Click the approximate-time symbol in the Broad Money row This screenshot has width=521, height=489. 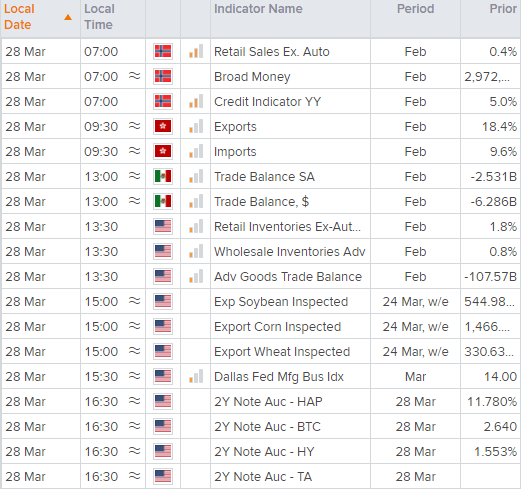pos(135,76)
